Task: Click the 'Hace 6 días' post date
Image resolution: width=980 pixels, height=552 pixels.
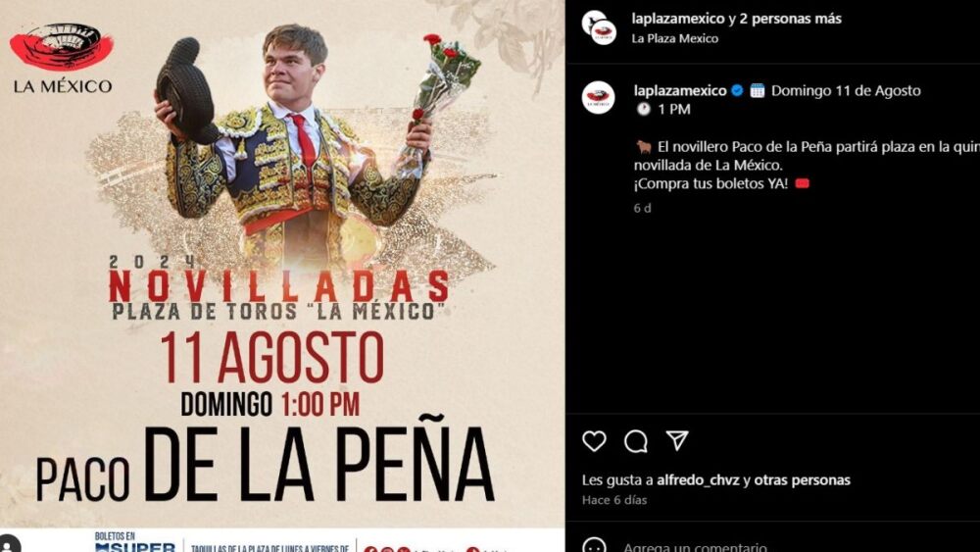Action: click(x=614, y=500)
